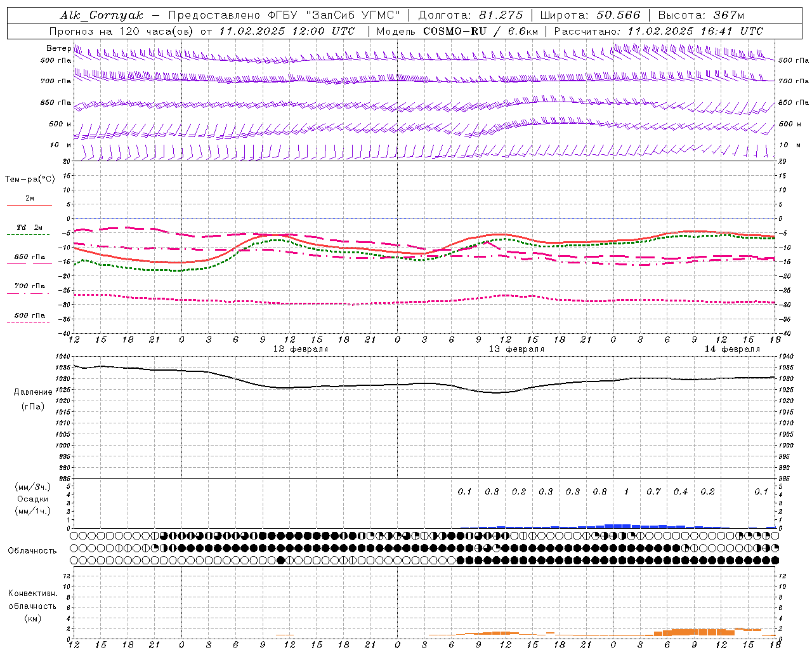
Task: Click the 'Осадки' precipitation label
Action: [x=33, y=499]
